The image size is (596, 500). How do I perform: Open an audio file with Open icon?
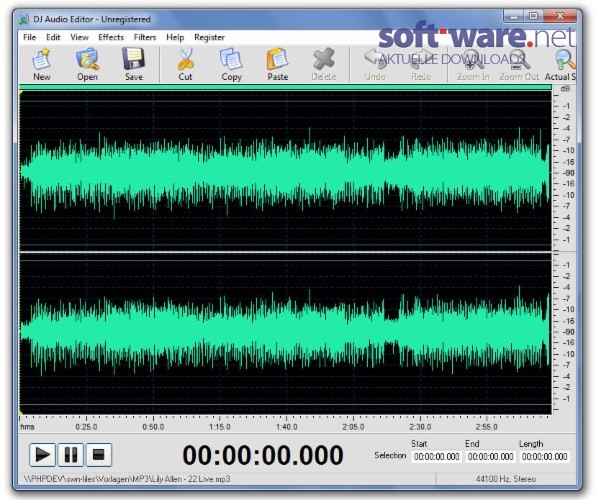[87, 59]
